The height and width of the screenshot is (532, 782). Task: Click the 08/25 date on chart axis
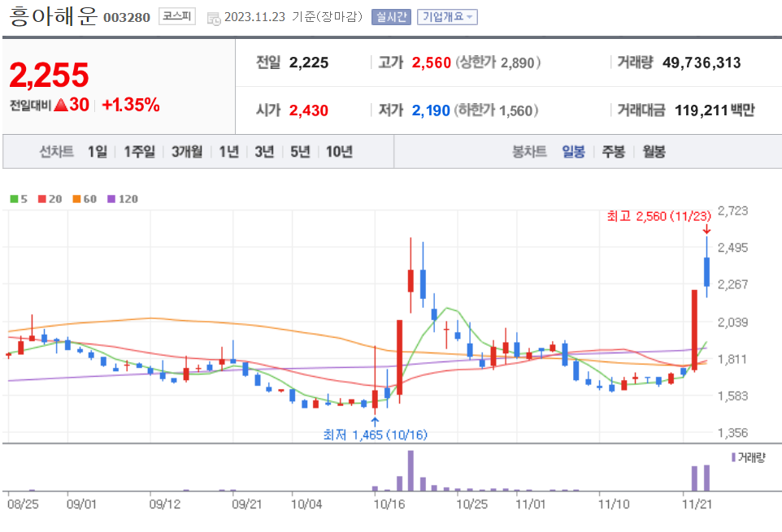[x=23, y=504]
